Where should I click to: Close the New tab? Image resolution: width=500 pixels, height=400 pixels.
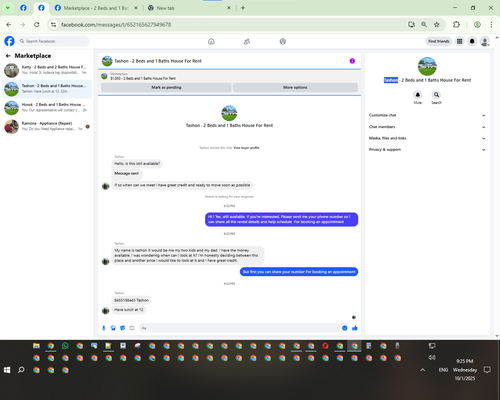tap(229, 8)
